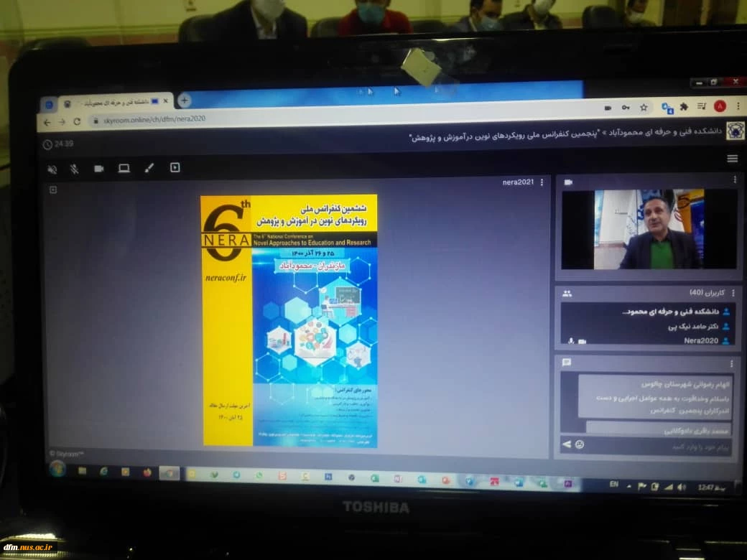Screen dimensions: 747x560
Task: Open the video panel three-dot menu
Action: point(735,179)
